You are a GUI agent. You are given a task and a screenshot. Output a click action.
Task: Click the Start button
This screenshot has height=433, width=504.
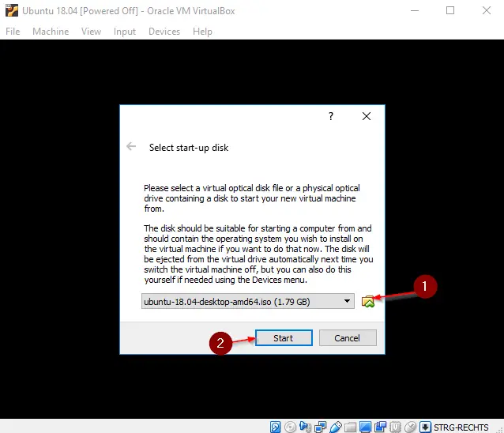(x=284, y=338)
